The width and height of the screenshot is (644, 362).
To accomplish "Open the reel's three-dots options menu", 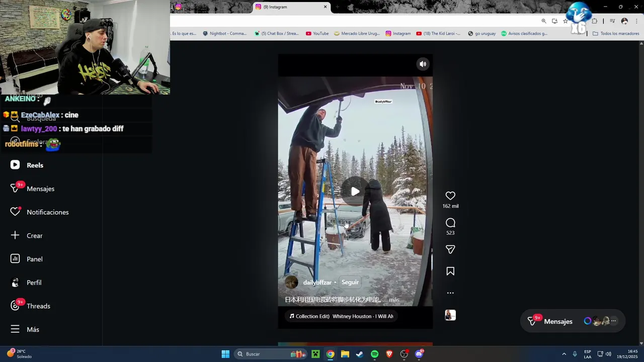I will (x=450, y=293).
